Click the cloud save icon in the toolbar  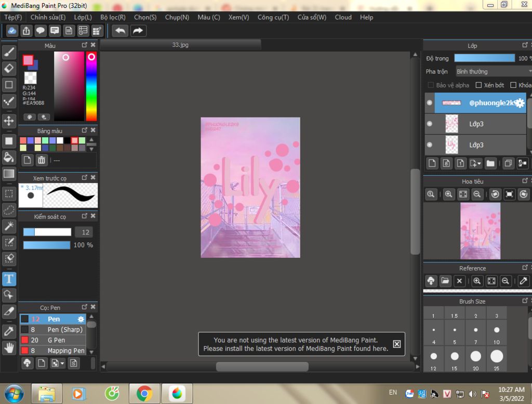(12, 31)
